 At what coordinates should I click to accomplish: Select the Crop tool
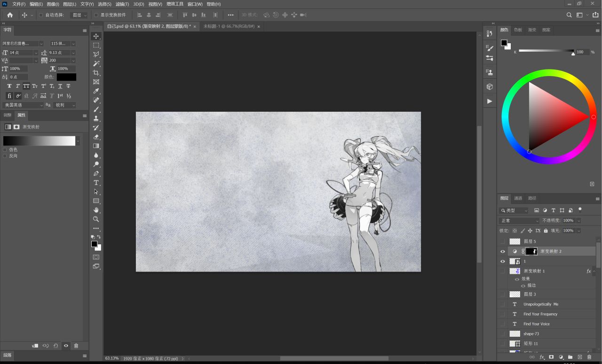click(x=96, y=73)
